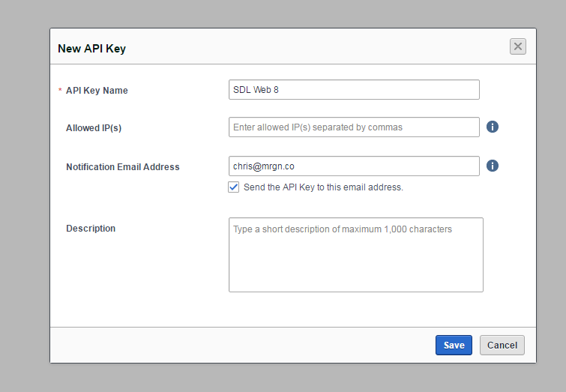The width and height of the screenshot is (566, 392).
Task: Cancel the API key creation
Action: (x=502, y=345)
